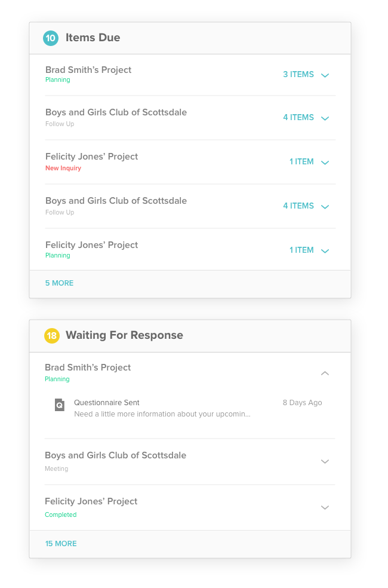Expand Felicity Jones' Completed project row
This screenshot has height=588, width=388.
point(325,507)
